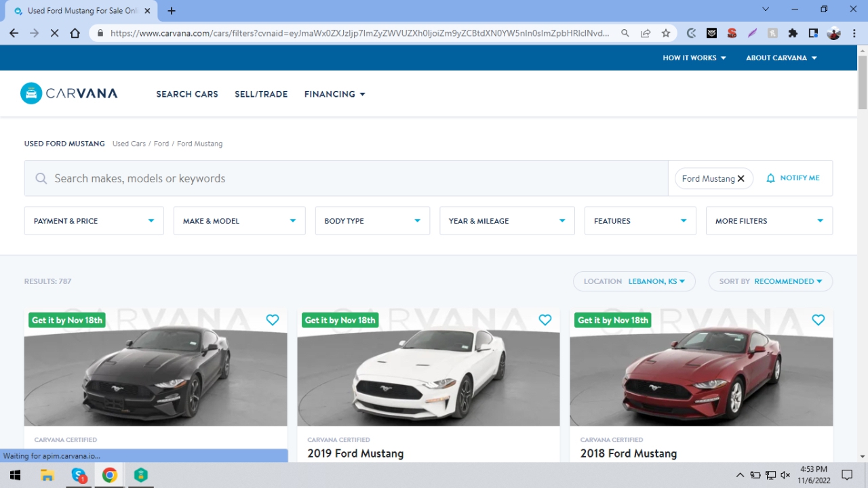Open the white Mustang photo

coord(429,367)
